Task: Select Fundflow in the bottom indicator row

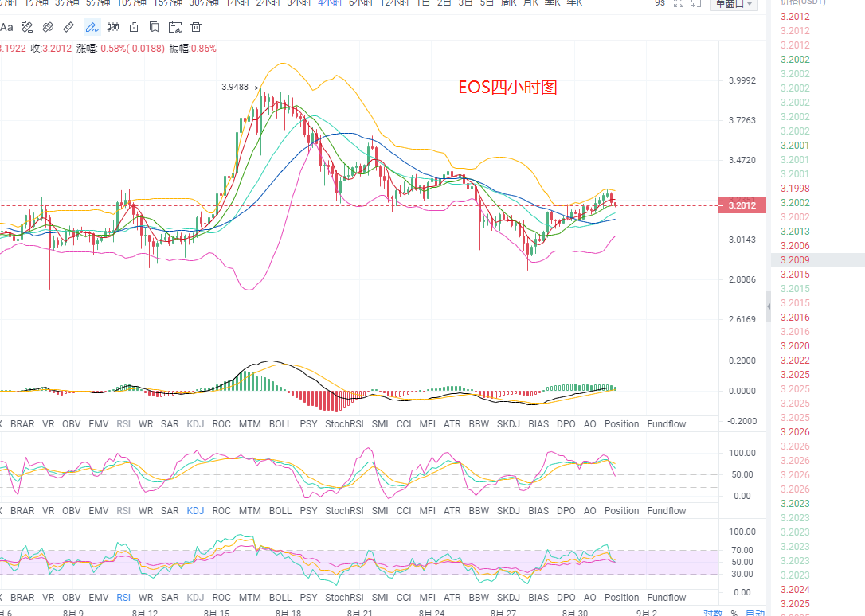Action: (x=666, y=598)
